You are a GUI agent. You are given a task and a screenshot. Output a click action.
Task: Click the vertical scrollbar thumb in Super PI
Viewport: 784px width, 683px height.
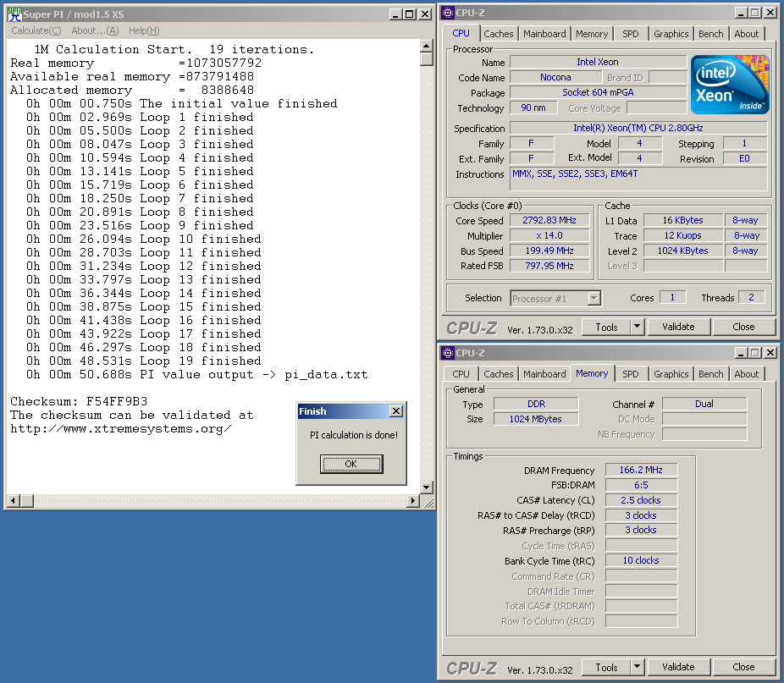(x=427, y=59)
